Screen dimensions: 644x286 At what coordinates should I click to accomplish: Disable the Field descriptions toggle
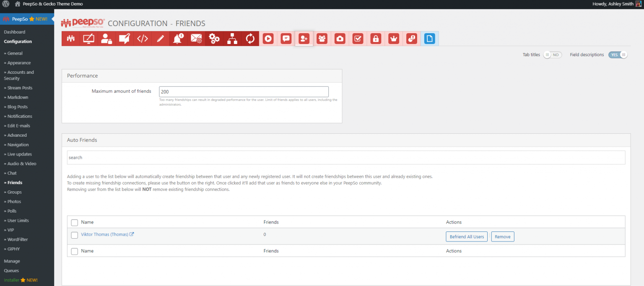tap(618, 55)
